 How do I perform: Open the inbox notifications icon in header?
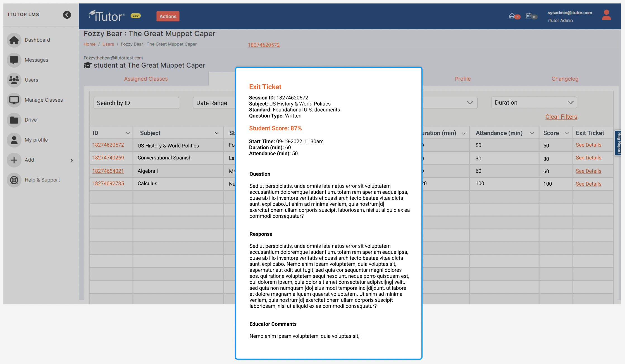512,16
